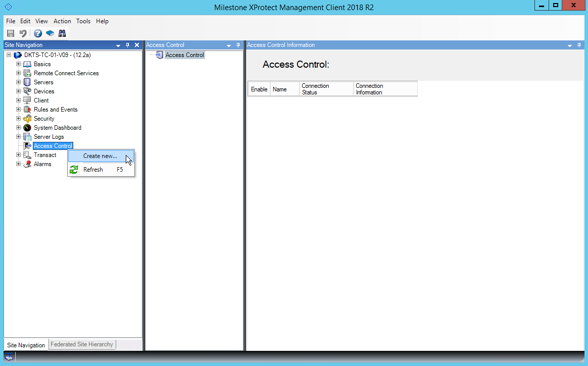The height and width of the screenshot is (366, 588).
Task: Pin the Access Control Information panel
Action: [x=579, y=45]
